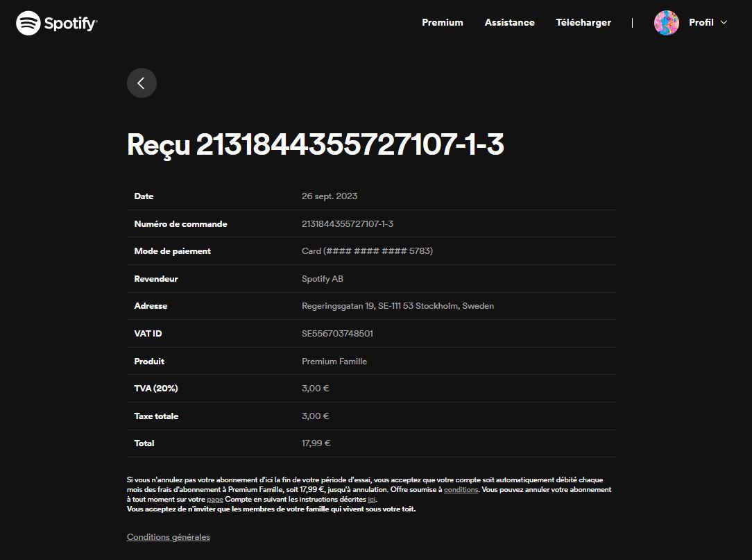Click the 'Total' row label

pos(144,443)
